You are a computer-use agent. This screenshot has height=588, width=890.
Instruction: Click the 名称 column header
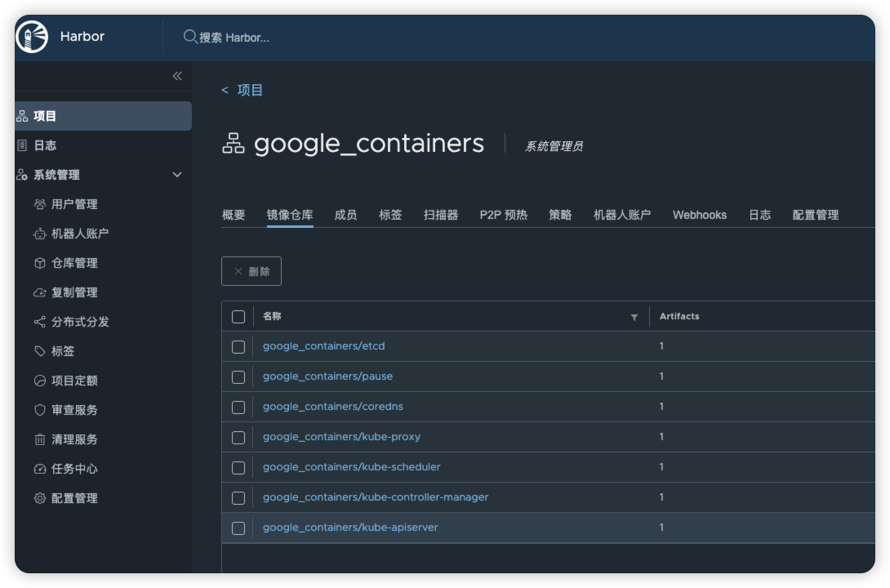[x=272, y=316]
